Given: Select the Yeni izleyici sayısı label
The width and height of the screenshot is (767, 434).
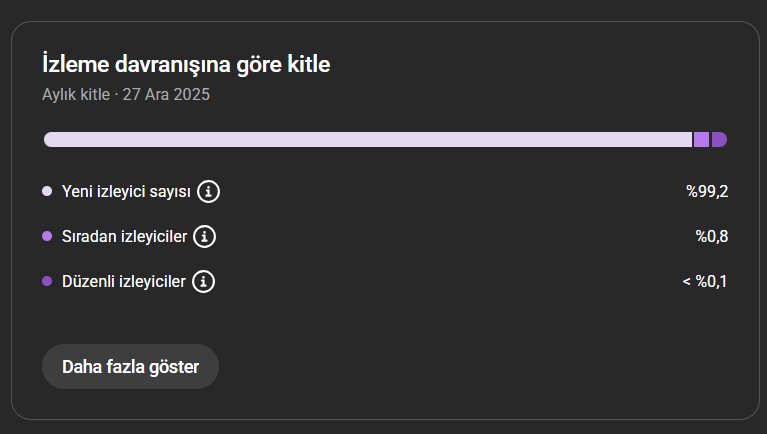Looking at the screenshot, I should pyautogui.click(x=126, y=191).
